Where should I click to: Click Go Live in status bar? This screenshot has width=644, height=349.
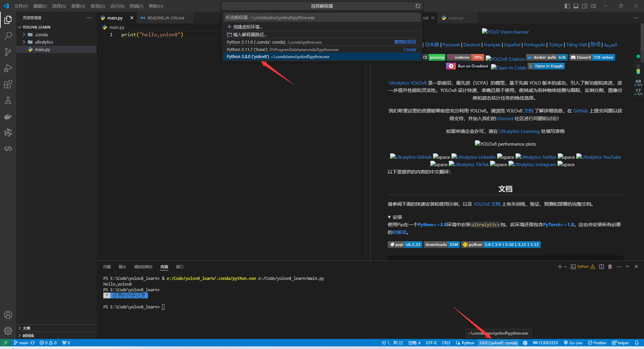tap(573, 343)
